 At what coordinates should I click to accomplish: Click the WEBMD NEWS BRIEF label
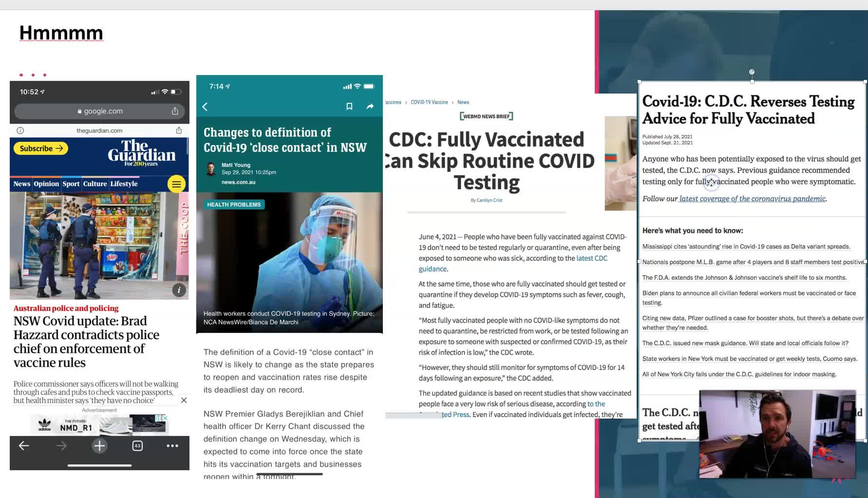pyautogui.click(x=486, y=116)
